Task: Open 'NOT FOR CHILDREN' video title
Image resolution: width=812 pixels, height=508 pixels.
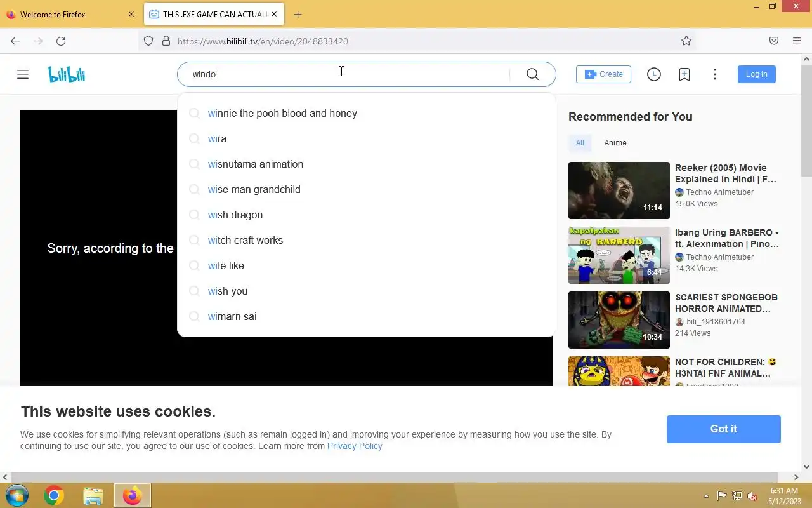Action: coord(726,368)
